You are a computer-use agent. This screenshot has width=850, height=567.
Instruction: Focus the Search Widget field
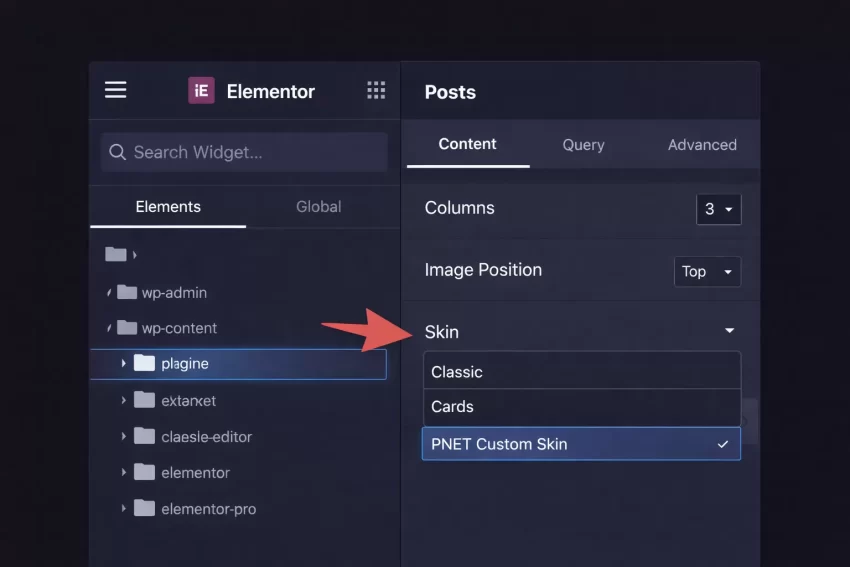[x=244, y=152]
